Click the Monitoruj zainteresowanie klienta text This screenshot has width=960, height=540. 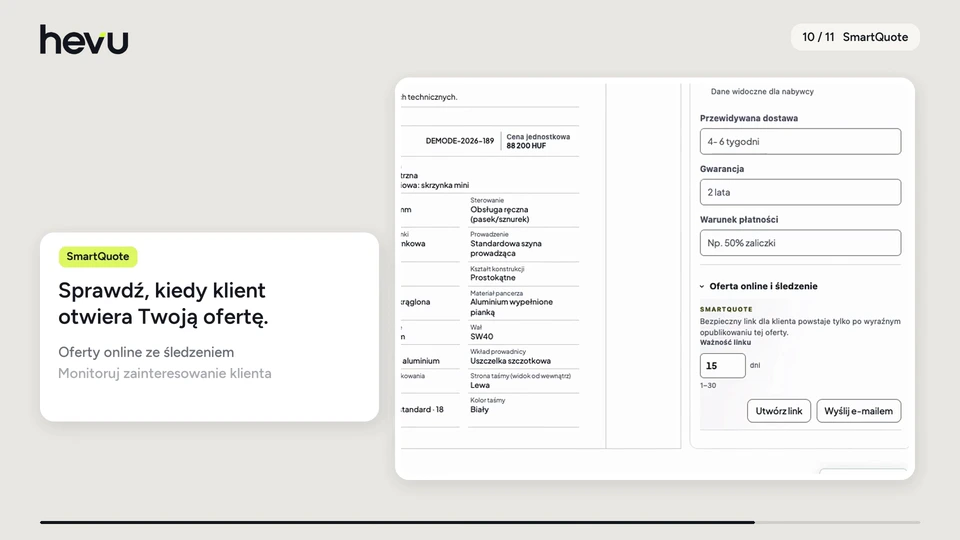165,373
